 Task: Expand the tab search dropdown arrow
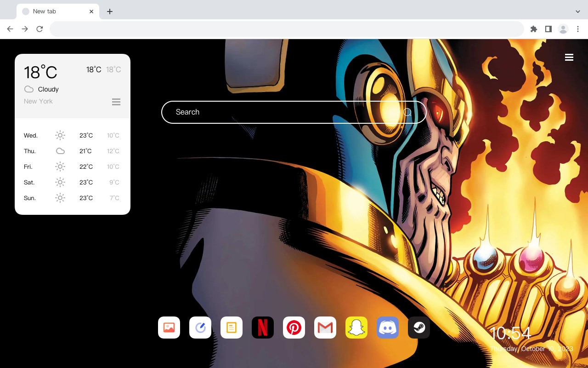point(578,11)
